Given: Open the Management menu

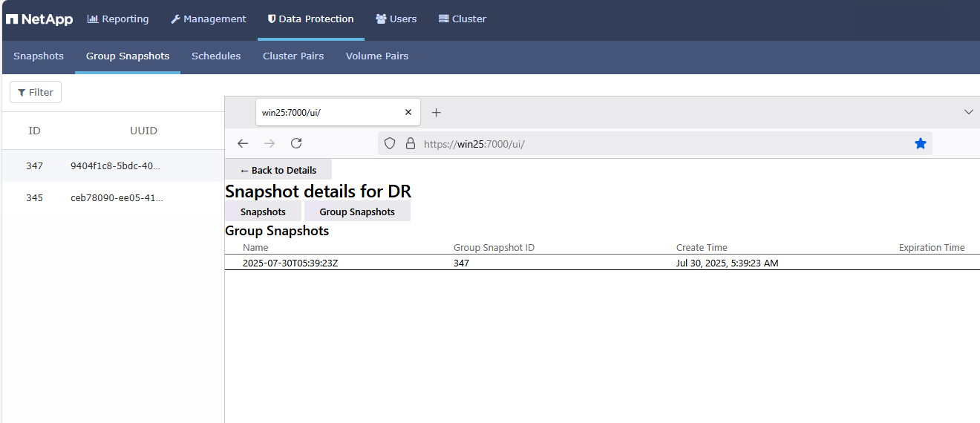Looking at the screenshot, I should tap(209, 19).
